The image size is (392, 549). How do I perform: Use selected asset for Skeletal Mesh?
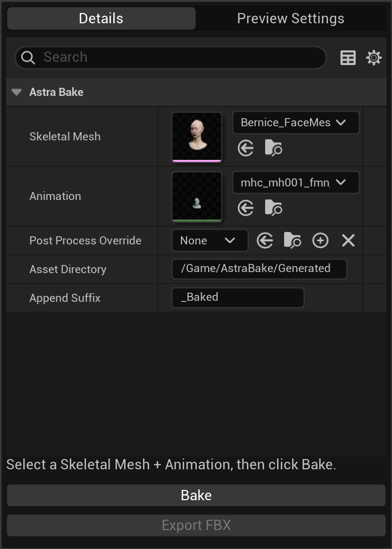[x=246, y=148]
